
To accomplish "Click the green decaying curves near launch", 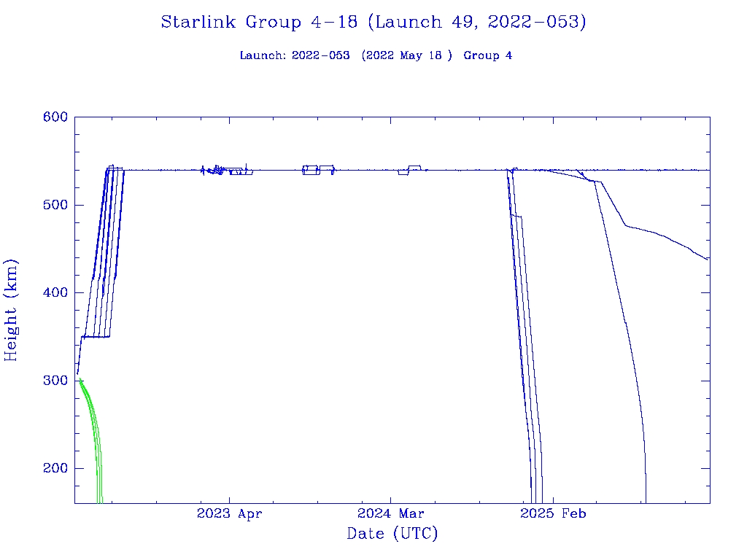I will coord(93,423).
